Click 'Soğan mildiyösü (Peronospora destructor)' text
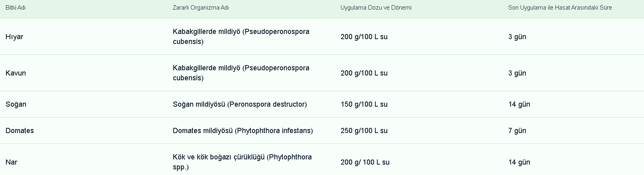The height and width of the screenshot is (175, 644). point(240,104)
